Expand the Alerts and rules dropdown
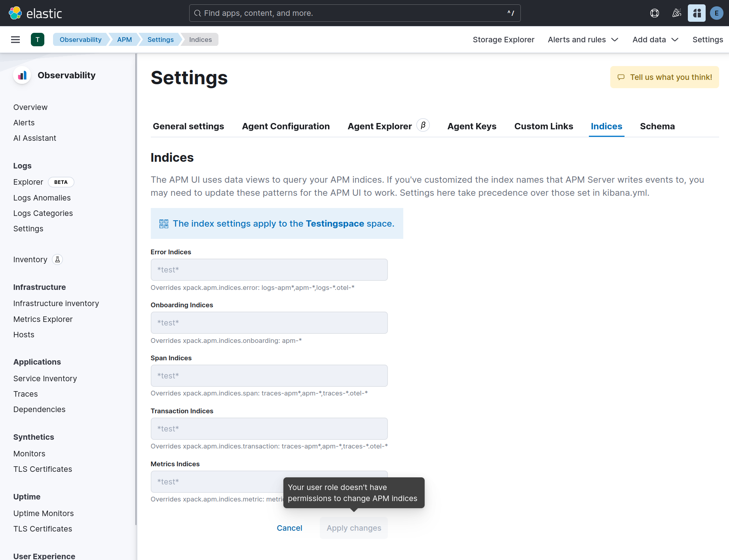This screenshot has width=729, height=560. point(583,40)
